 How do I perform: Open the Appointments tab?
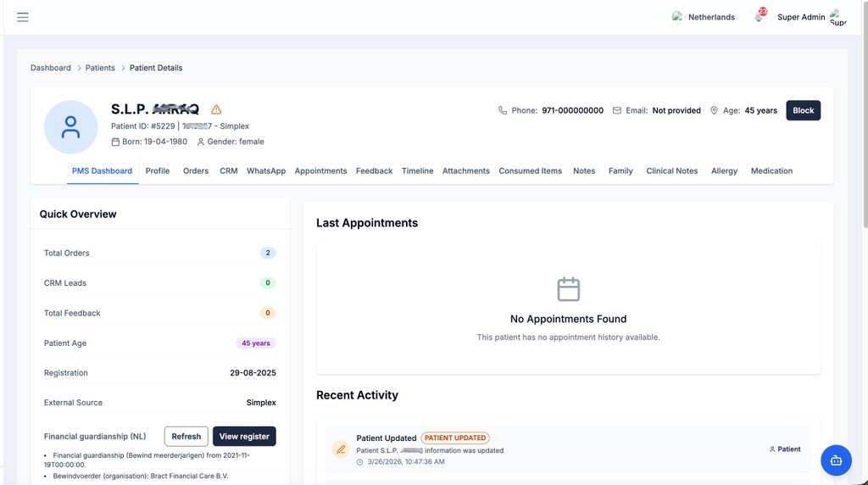click(x=320, y=170)
